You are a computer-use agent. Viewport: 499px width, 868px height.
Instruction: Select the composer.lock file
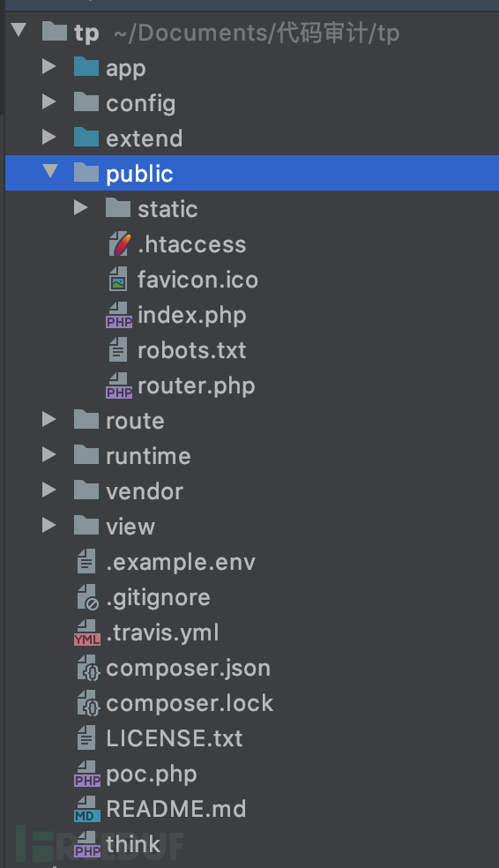[190, 704]
